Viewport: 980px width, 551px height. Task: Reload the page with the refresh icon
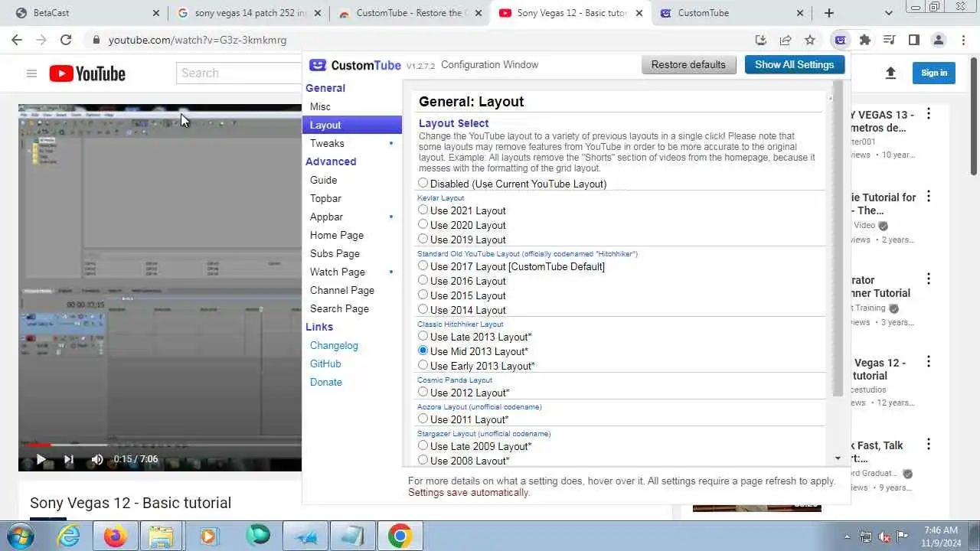point(66,40)
